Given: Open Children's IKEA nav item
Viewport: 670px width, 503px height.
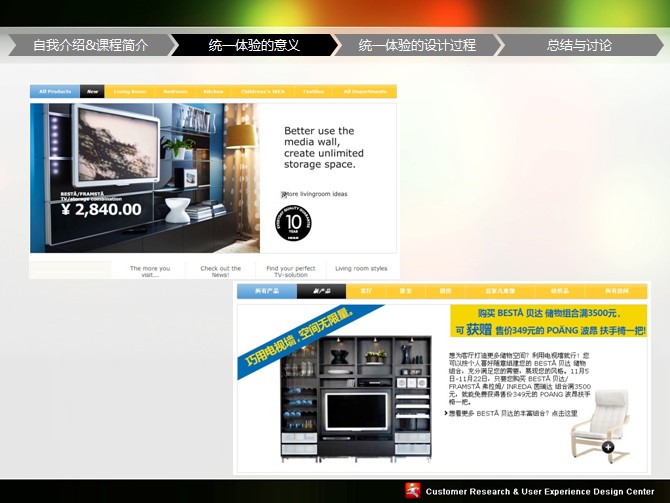Looking at the screenshot, I should 262,91.
